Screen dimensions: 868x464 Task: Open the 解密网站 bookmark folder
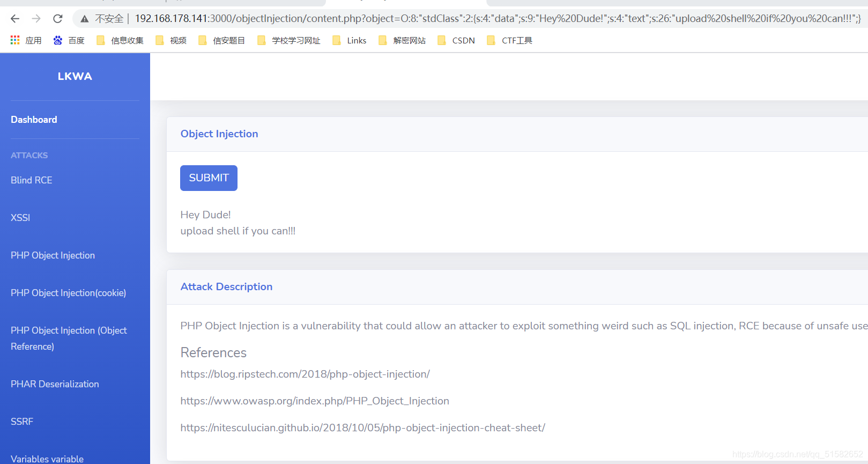tap(402, 40)
